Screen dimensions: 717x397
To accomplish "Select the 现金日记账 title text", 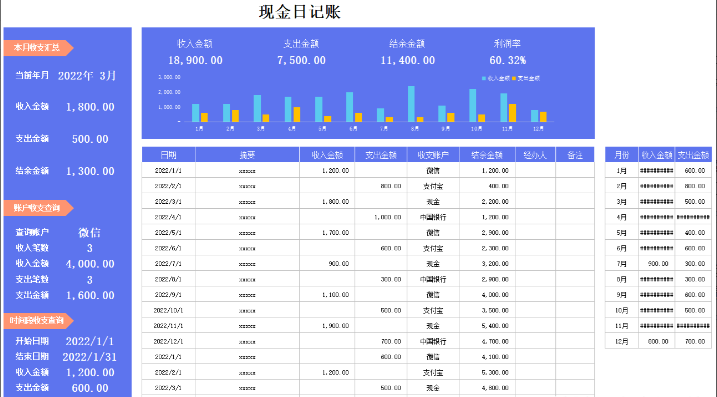I will (300, 12).
